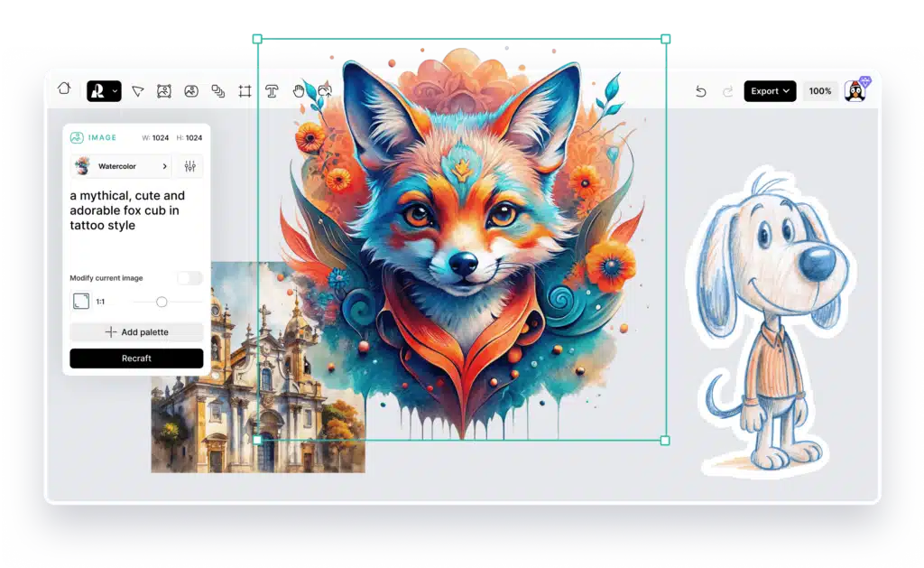Click the Recraft generate button
Viewport: 924px width, 568px height.
[x=135, y=358]
